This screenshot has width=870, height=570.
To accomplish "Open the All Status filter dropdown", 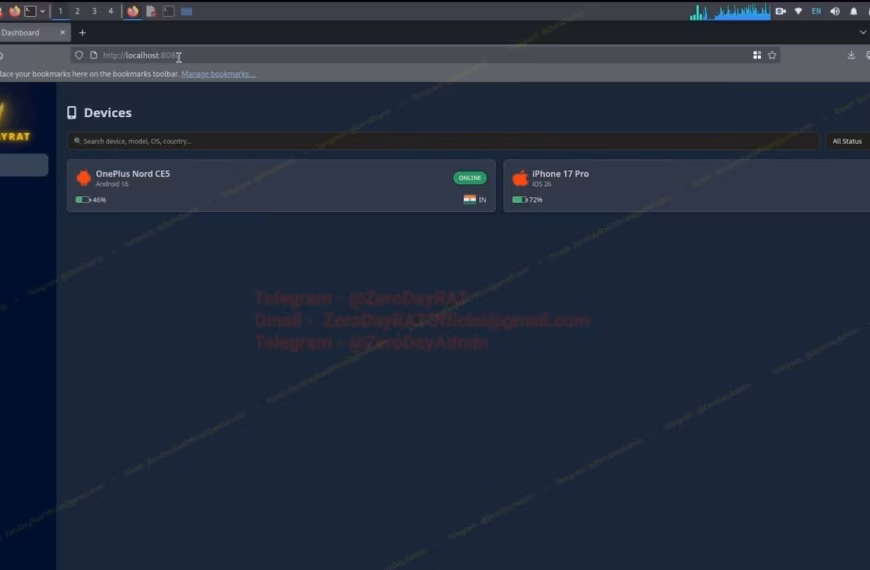I will [x=847, y=141].
